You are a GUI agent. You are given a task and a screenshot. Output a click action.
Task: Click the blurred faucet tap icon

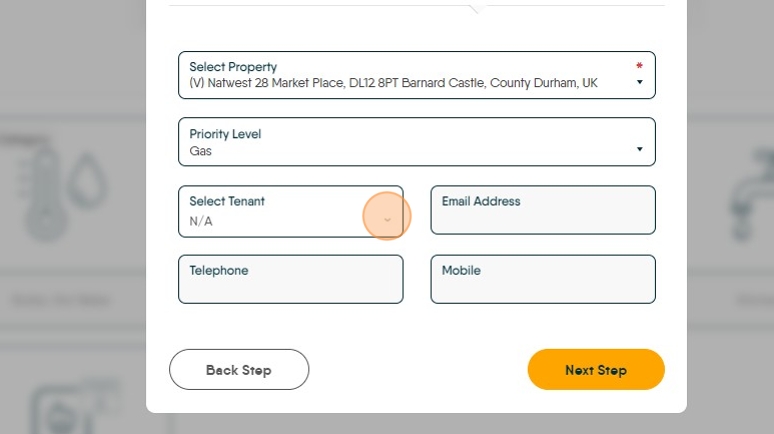[x=751, y=195]
